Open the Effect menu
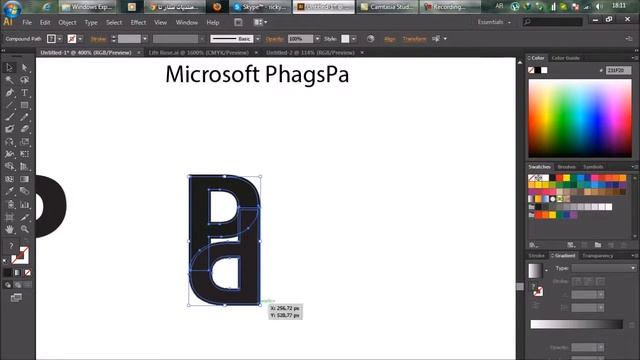This screenshot has height=360, width=640. click(138, 22)
